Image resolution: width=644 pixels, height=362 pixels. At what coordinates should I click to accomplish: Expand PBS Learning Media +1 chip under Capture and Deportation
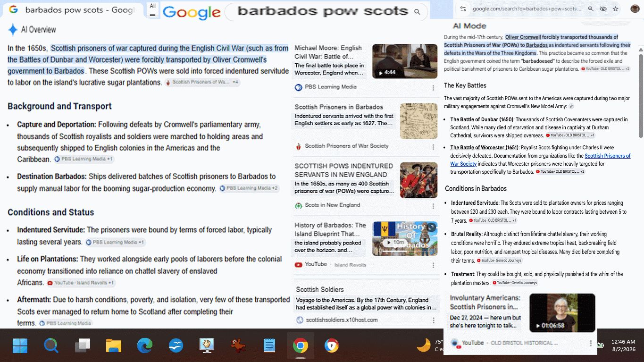(84, 159)
